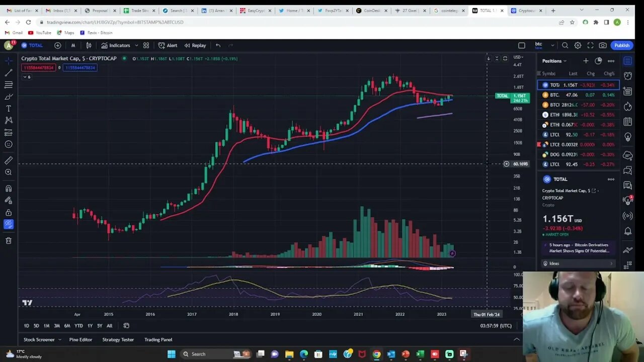Image resolution: width=644 pixels, height=362 pixels.
Task: Open the chart patterns tool
Action: [9, 120]
